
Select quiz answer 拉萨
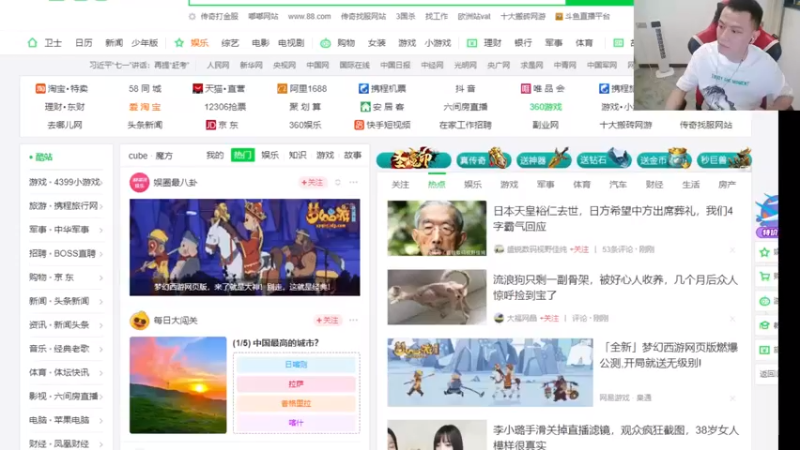click(296, 384)
